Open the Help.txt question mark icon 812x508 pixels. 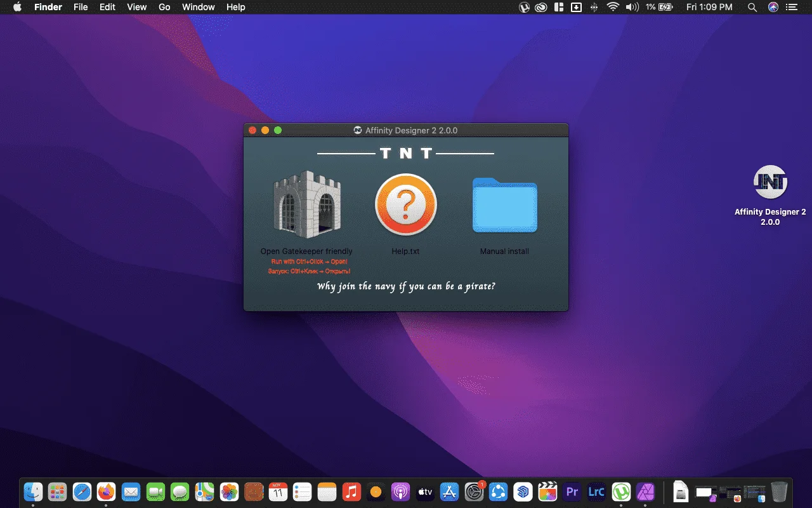click(406, 204)
